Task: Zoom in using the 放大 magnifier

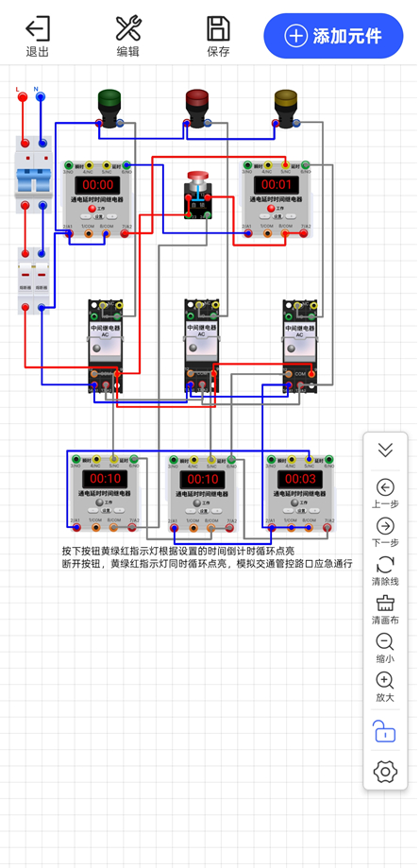Action: pos(385,680)
